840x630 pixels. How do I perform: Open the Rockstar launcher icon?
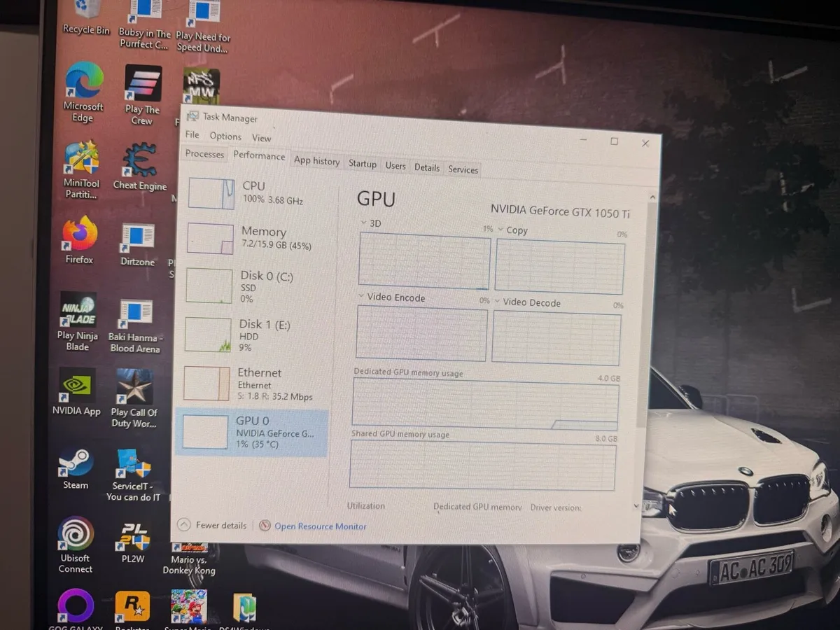(x=132, y=610)
